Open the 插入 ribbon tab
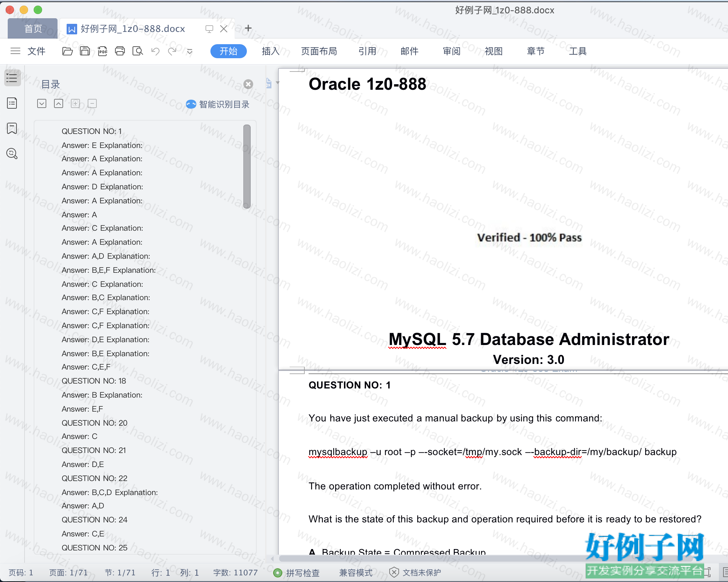 271,51
